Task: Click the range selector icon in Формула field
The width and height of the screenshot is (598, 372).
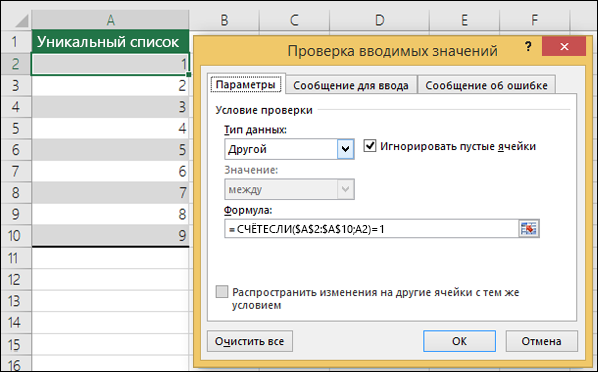Action: pos(529,229)
